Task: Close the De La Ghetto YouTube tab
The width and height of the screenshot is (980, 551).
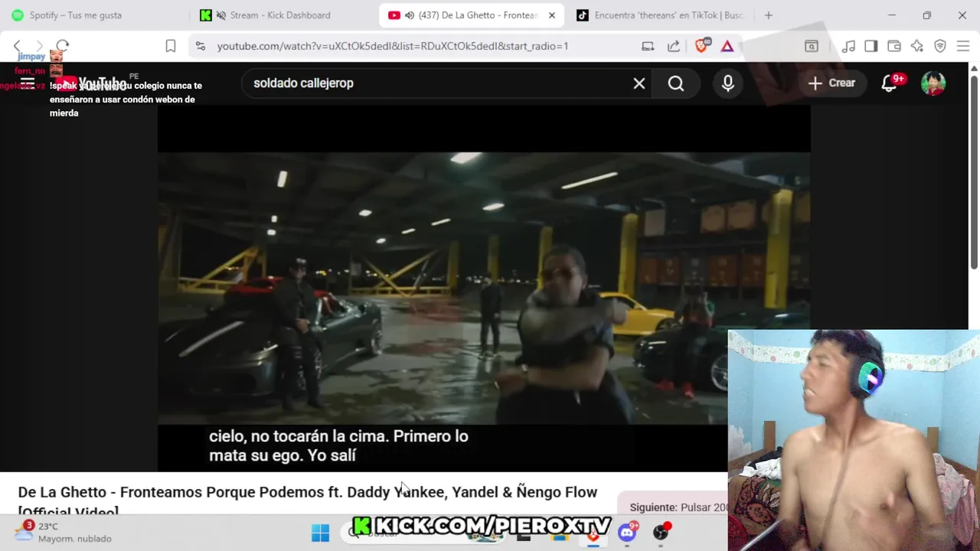Action: click(x=552, y=15)
